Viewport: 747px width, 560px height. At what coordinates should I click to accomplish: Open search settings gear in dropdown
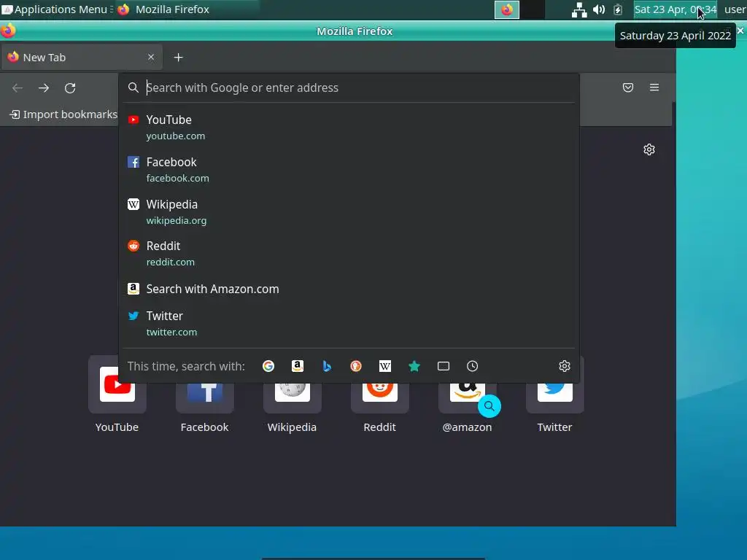565,366
